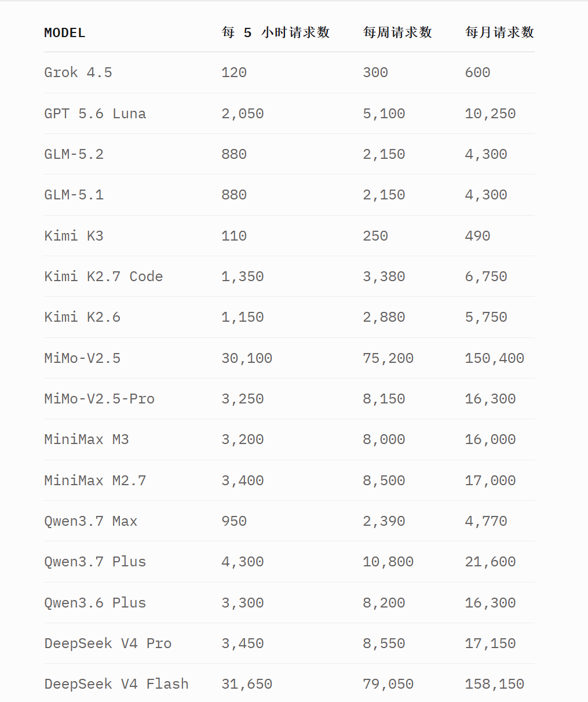Click the 每月请求数 column header
This screenshot has height=702, width=588.
(x=499, y=32)
